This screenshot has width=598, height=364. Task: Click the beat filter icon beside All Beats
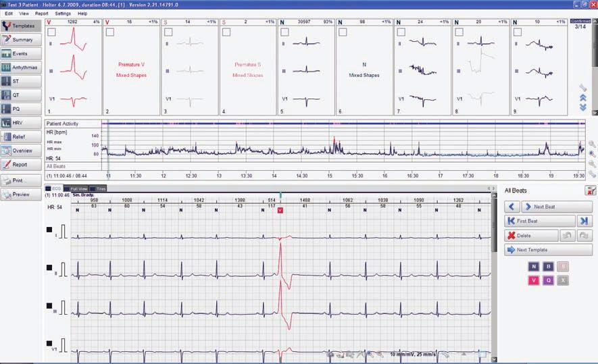(x=590, y=190)
